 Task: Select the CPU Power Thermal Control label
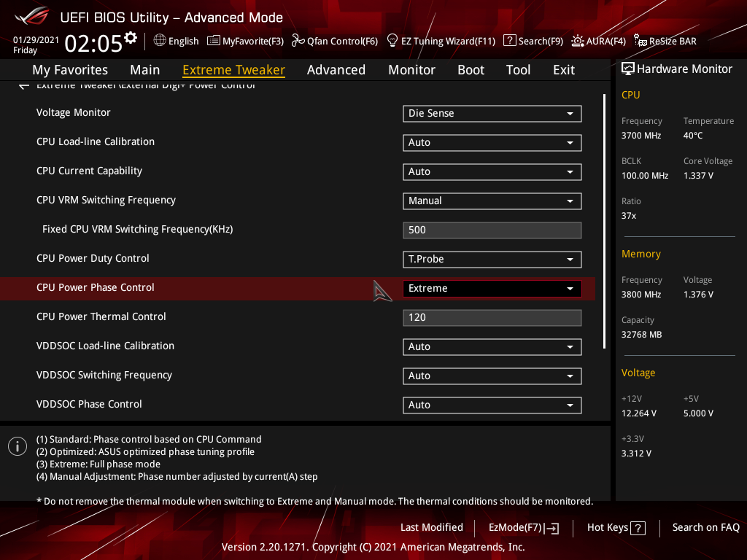pyautogui.click(x=101, y=316)
